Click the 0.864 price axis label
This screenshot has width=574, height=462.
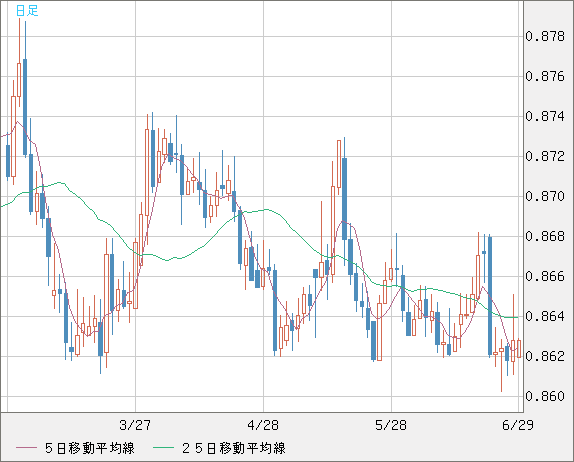click(545, 316)
